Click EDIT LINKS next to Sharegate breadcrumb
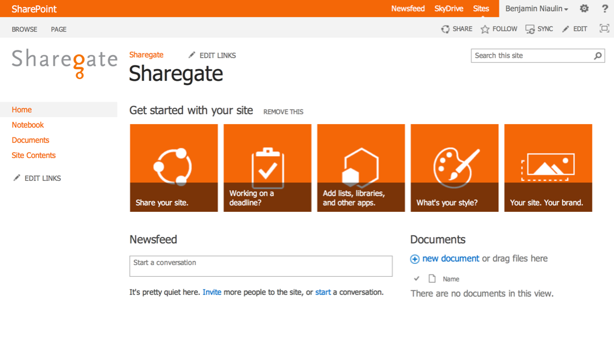Image resolution: width=614 pixels, height=364 pixels. click(217, 56)
